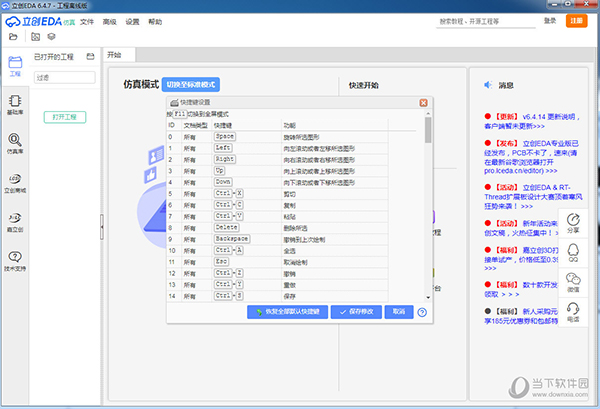Click the 保存修改 button
The width and height of the screenshot is (600, 409).
click(357, 312)
